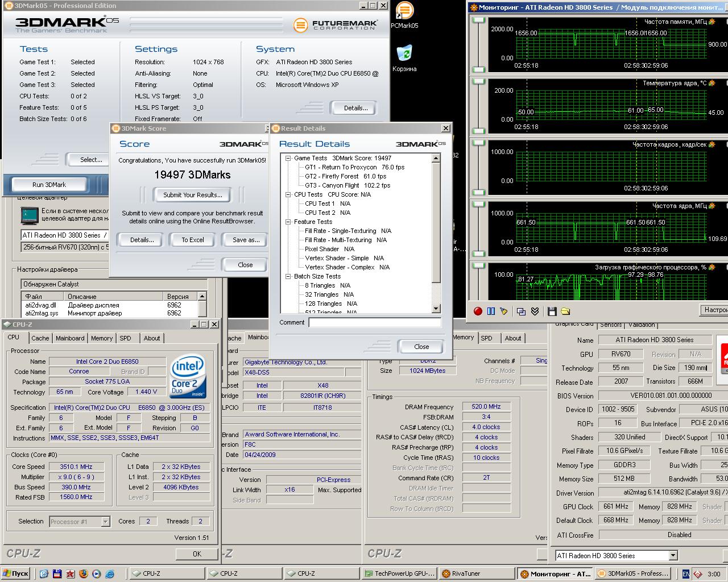The height and width of the screenshot is (582, 728).
Task: Click the gear icon next to Частота ядра graph
Action: pos(712,206)
